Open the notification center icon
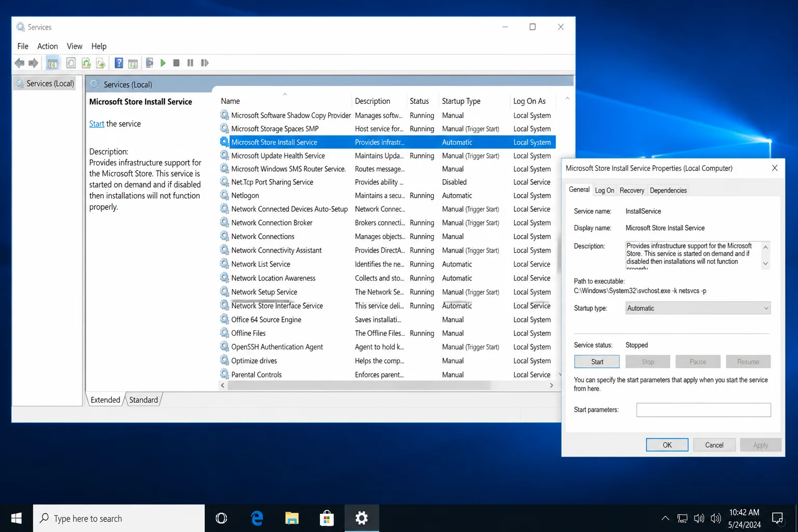Image resolution: width=798 pixels, height=532 pixels. [777, 518]
